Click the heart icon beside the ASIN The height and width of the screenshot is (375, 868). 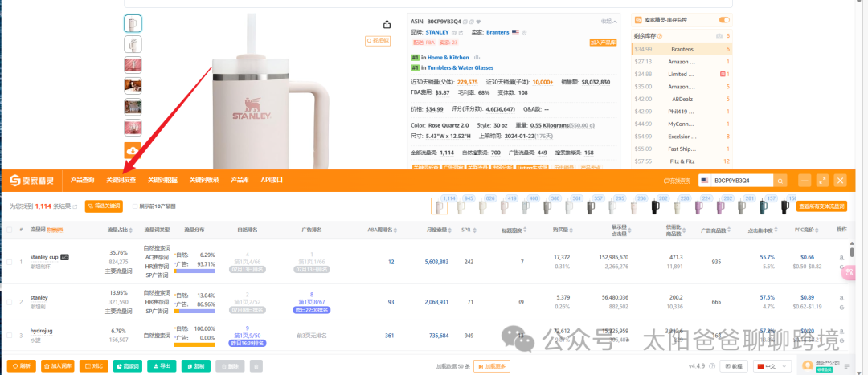pyautogui.click(x=478, y=22)
